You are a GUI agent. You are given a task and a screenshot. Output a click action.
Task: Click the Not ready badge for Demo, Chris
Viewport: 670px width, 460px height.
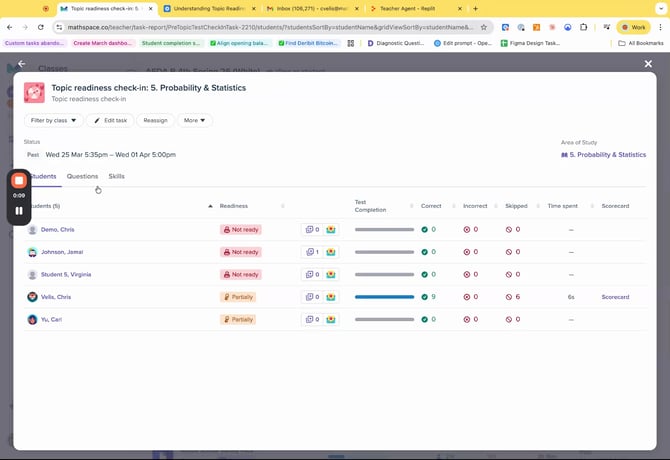(241, 230)
